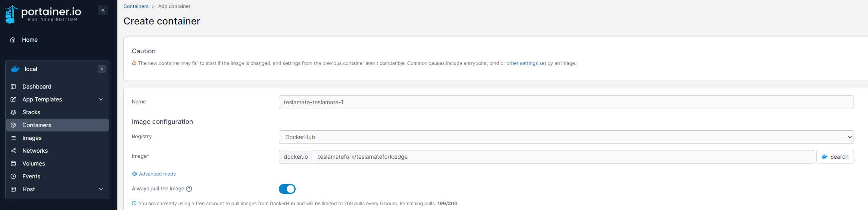
Task: Select Containers in the sidebar
Action: click(57, 125)
